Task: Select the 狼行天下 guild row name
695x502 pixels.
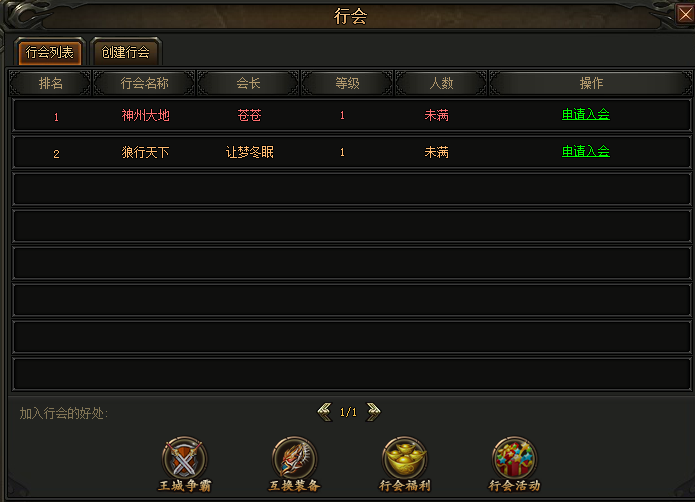Action: click(145, 152)
